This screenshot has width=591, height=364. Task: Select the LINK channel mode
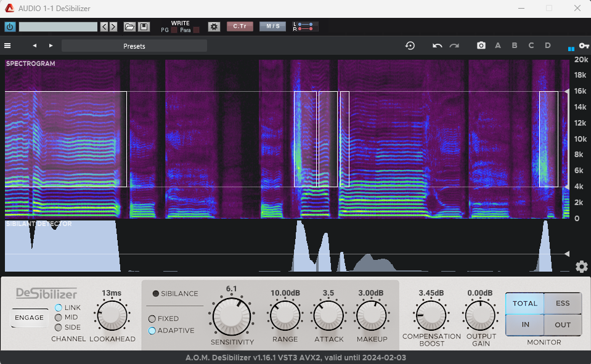[x=59, y=308]
